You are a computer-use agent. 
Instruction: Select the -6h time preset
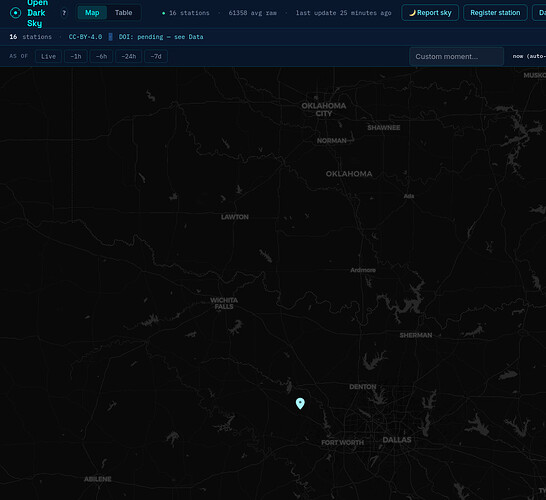click(101, 56)
